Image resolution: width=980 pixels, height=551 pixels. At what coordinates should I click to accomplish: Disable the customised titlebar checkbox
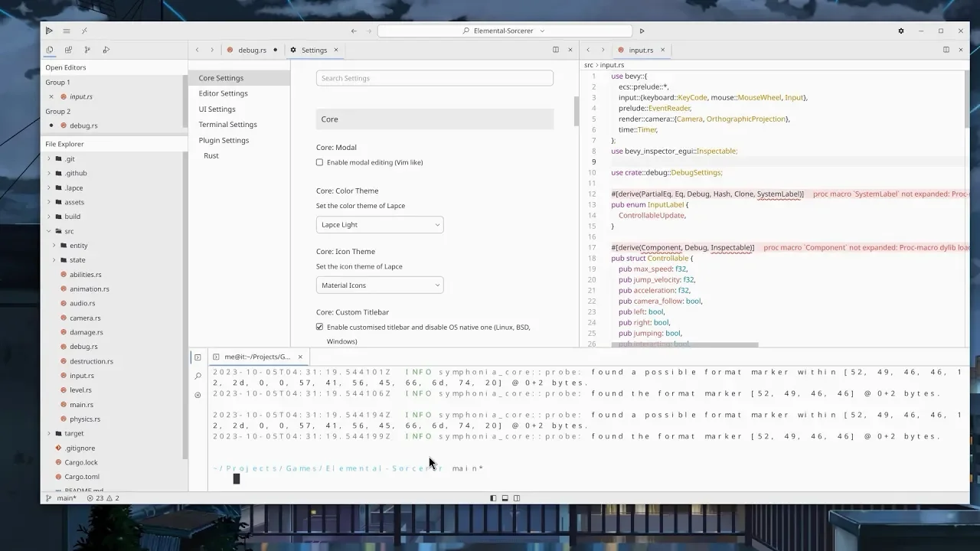coord(320,327)
